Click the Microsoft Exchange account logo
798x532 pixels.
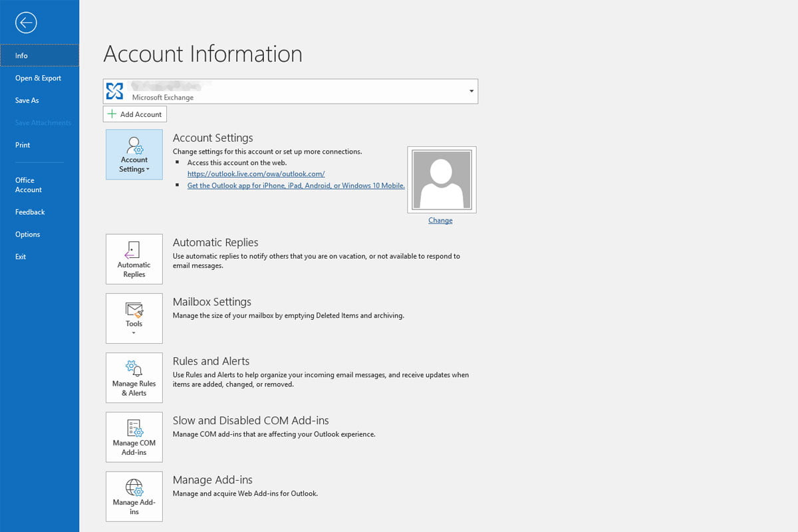[x=115, y=91]
